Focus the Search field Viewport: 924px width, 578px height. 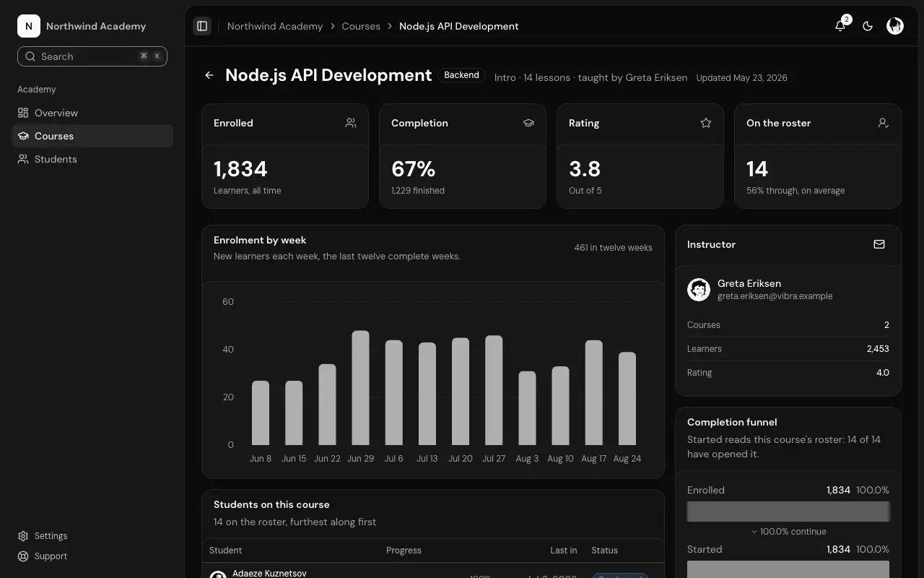click(x=92, y=56)
